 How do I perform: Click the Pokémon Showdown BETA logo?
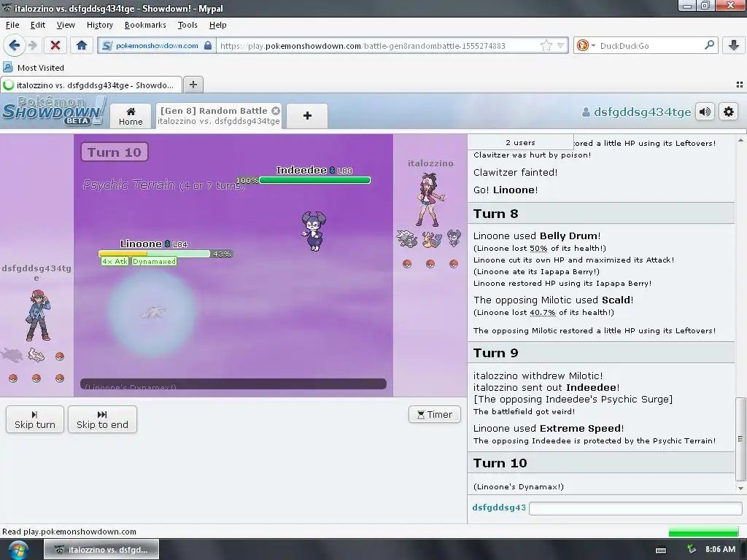tap(53, 111)
